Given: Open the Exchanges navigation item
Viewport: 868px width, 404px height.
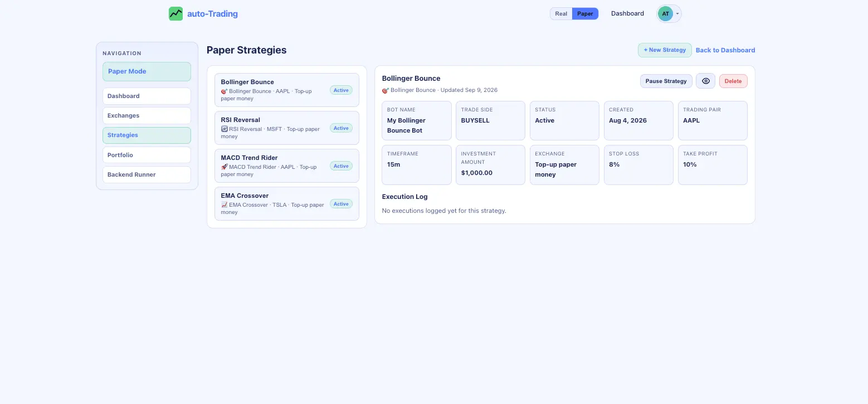Looking at the screenshot, I should [x=147, y=115].
